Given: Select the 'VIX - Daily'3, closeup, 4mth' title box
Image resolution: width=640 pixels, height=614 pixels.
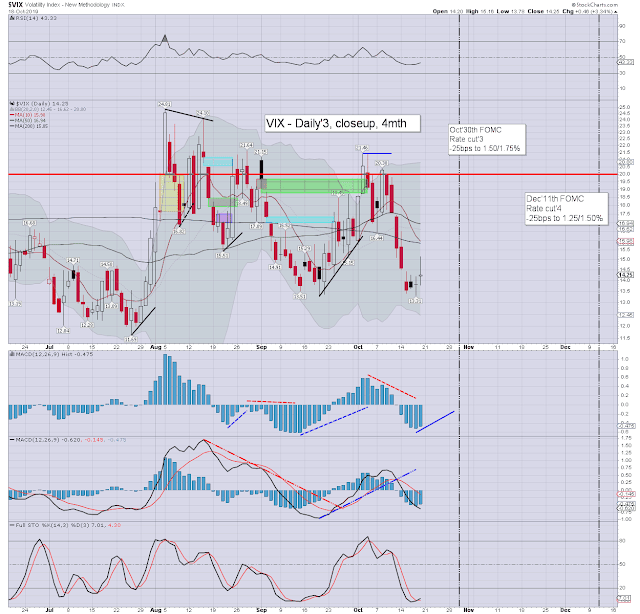Looking at the screenshot, I should [342, 123].
